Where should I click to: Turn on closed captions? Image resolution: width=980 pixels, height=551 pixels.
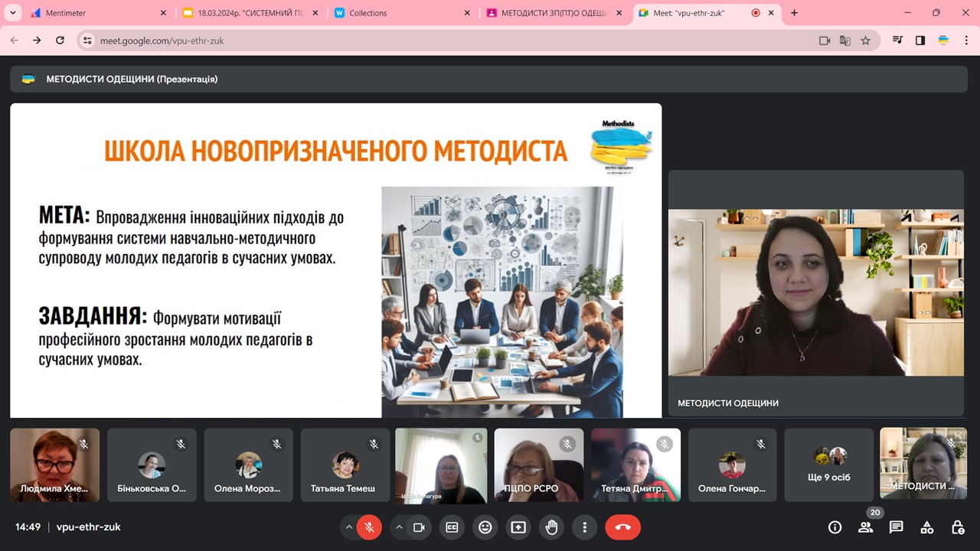pos(452,527)
